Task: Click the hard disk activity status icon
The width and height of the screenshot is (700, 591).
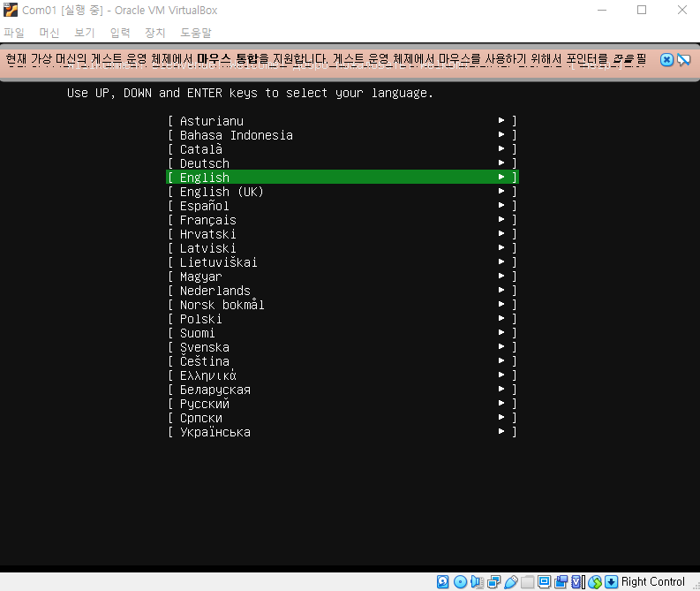Action: (443, 581)
